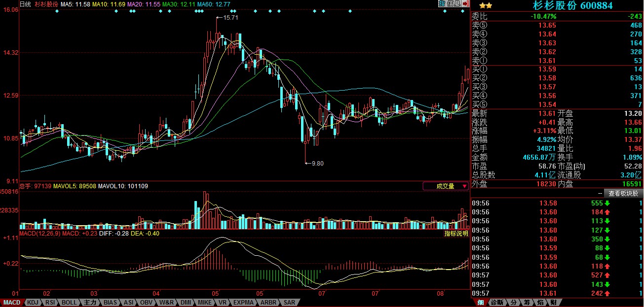
Task: Open the 成交量 dropdown
Action: (x=446, y=186)
